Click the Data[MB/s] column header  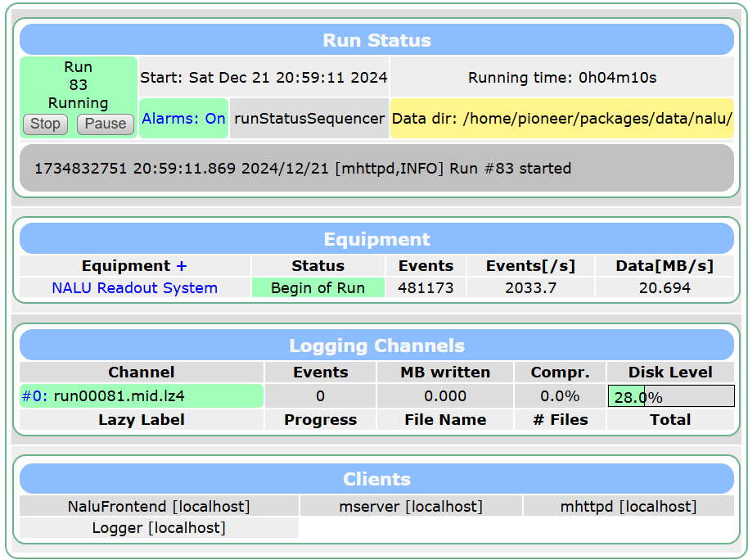(665, 266)
